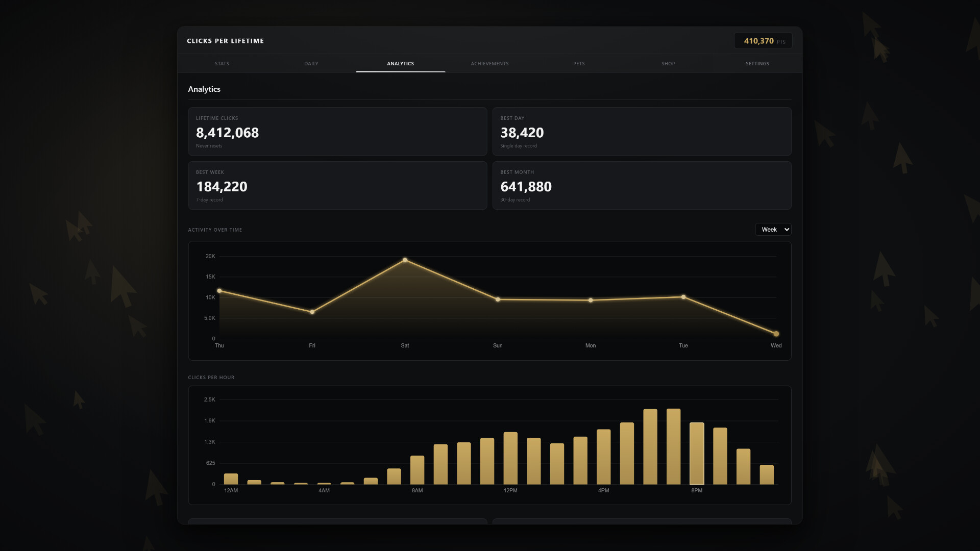This screenshot has width=980, height=551.
Task: Open the Shop tab
Action: (x=668, y=63)
